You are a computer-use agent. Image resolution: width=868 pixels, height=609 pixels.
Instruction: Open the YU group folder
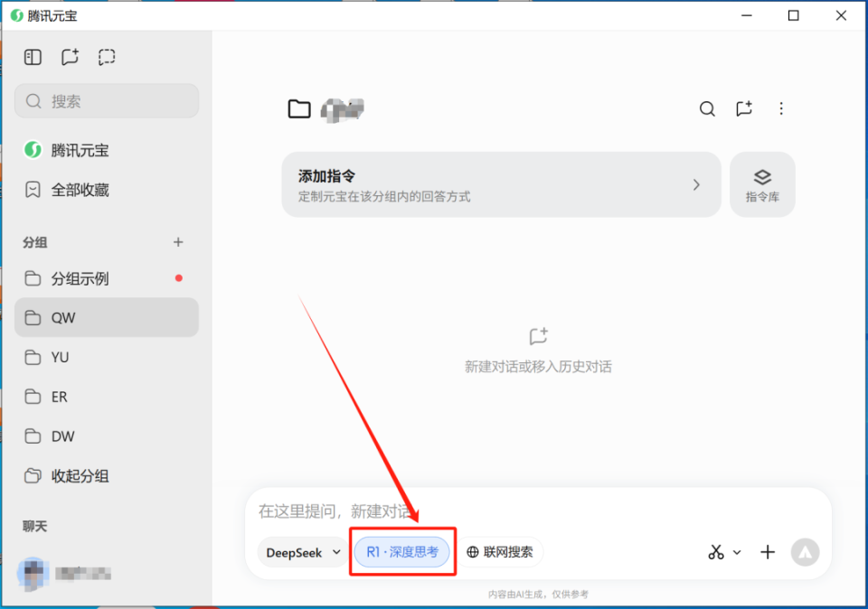point(107,357)
